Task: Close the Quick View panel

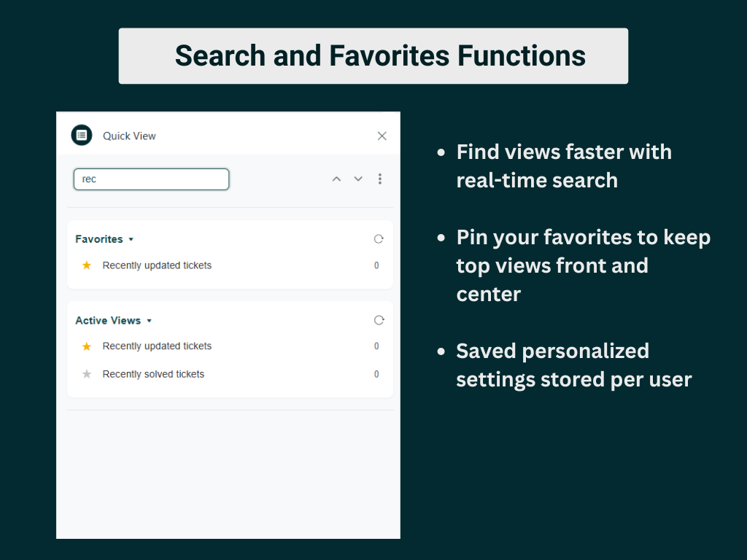Action: coord(382,136)
